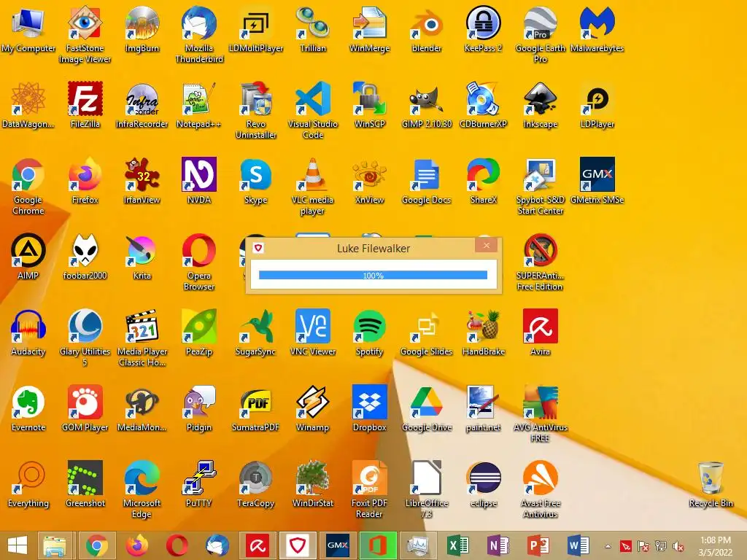Screen dimensions: 747x560
Task: Open Word from the taskbar
Action: pos(578,545)
